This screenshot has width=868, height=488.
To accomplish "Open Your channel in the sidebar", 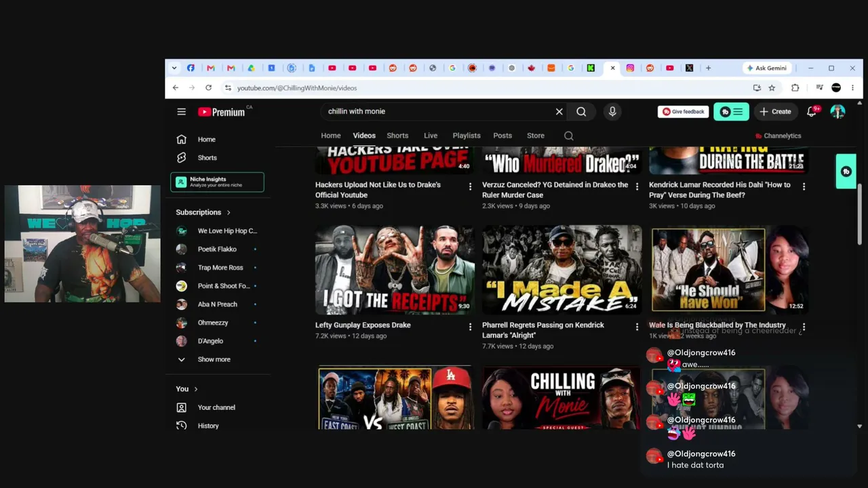I will click(217, 407).
